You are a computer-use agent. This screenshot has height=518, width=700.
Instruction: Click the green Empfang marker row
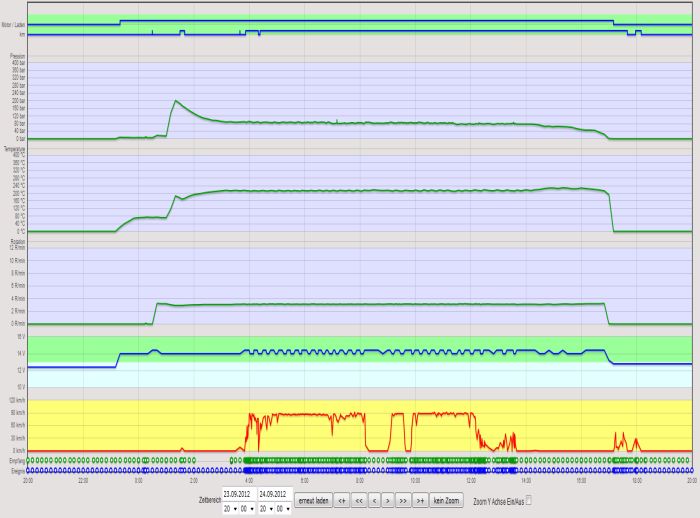tap(300, 460)
